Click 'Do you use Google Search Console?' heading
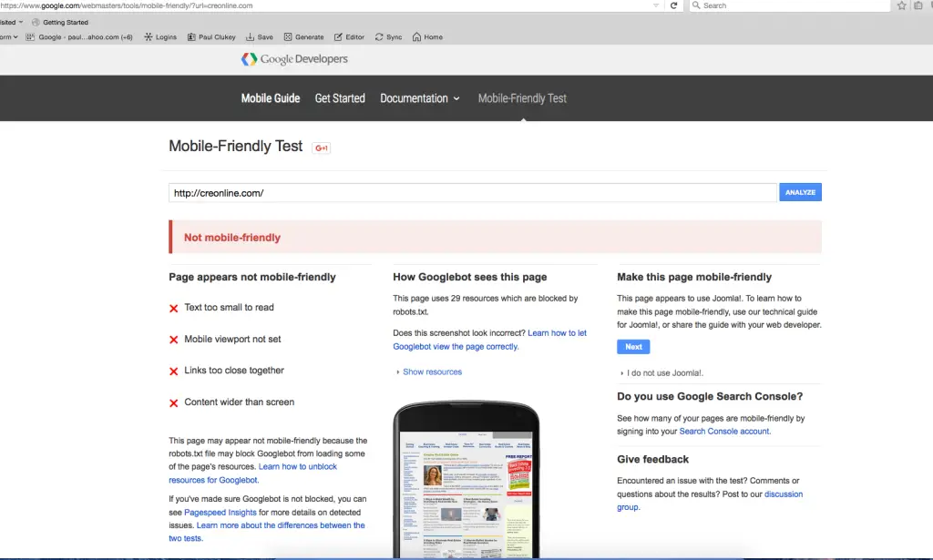Image resolution: width=933 pixels, height=560 pixels. (x=710, y=396)
